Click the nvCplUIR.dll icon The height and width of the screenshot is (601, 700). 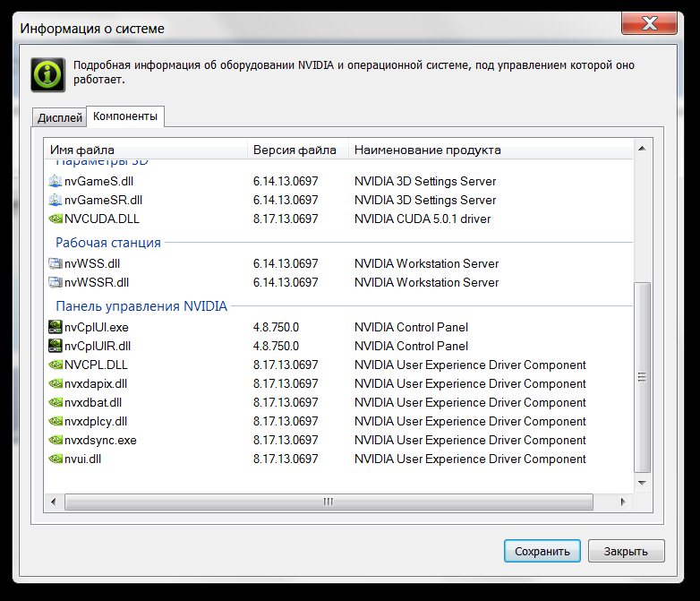tap(55, 346)
